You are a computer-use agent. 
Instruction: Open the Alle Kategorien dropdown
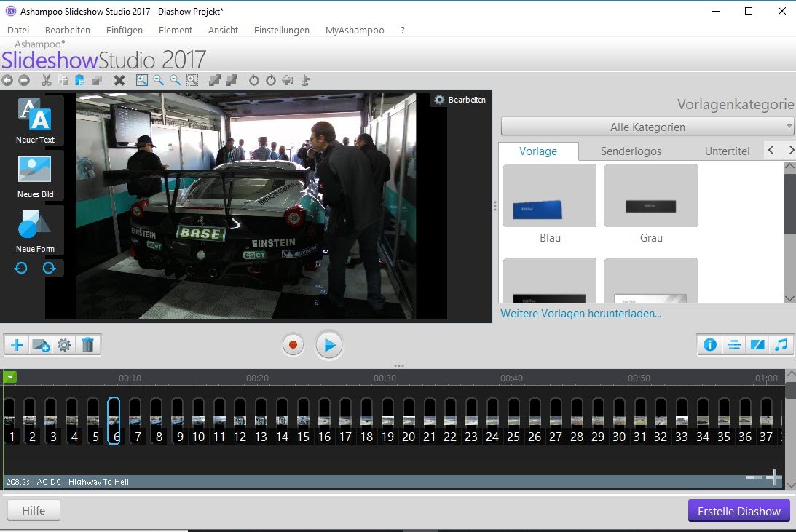click(647, 127)
